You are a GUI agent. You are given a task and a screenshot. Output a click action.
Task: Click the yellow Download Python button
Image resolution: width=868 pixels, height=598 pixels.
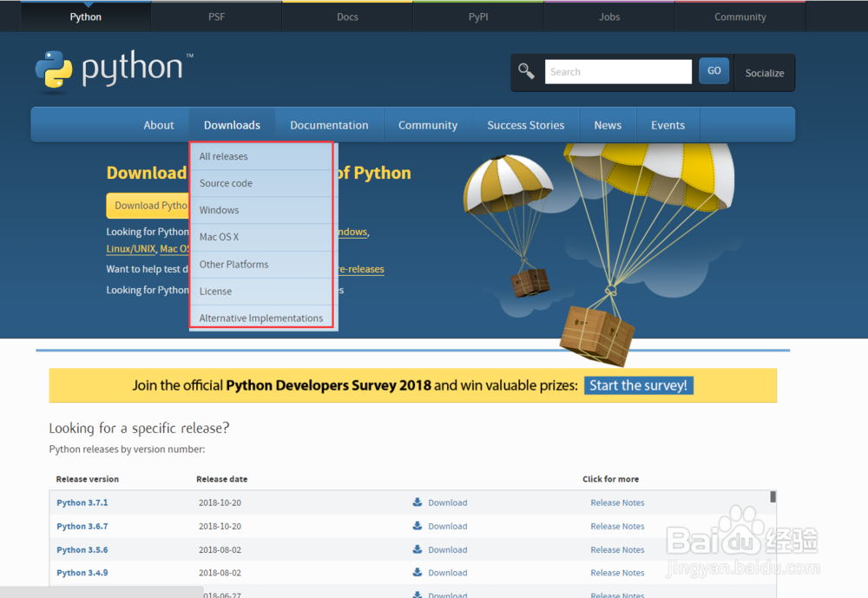pyautogui.click(x=148, y=206)
